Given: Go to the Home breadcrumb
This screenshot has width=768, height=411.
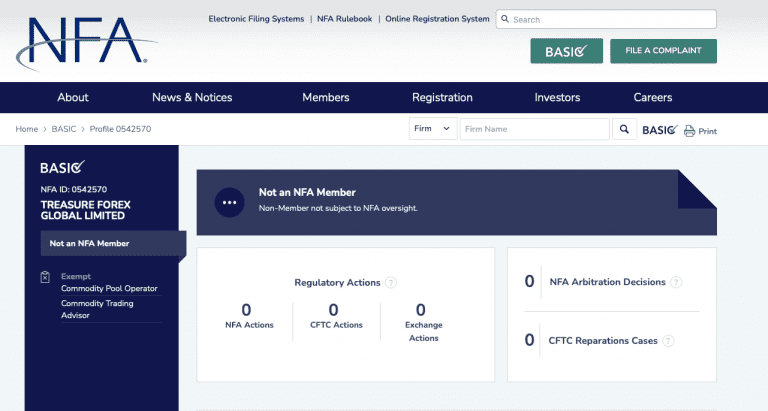Looking at the screenshot, I should pyautogui.click(x=26, y=129).
